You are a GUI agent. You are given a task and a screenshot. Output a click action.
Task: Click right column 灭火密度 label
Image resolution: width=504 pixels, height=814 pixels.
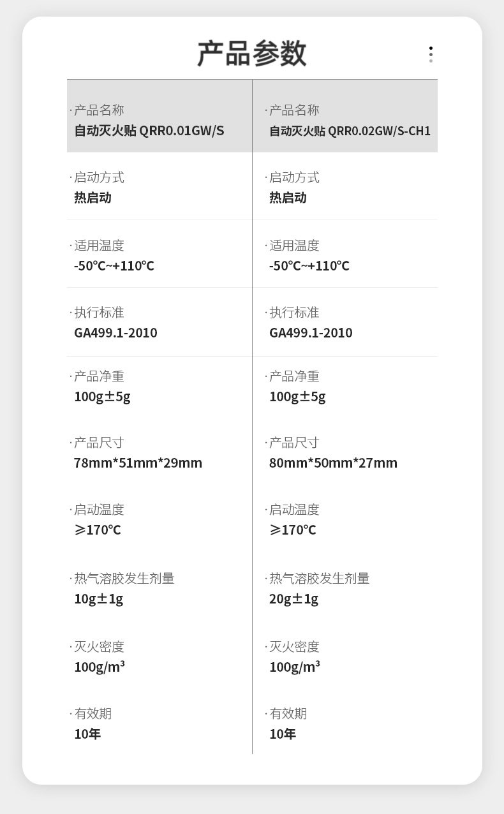294,647
